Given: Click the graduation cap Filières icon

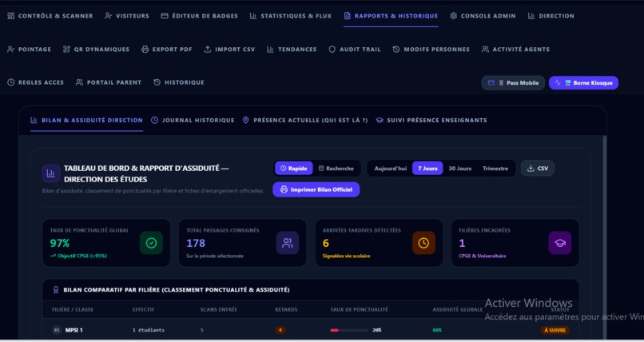Looking at the screenshot, I should coord(560,243).
